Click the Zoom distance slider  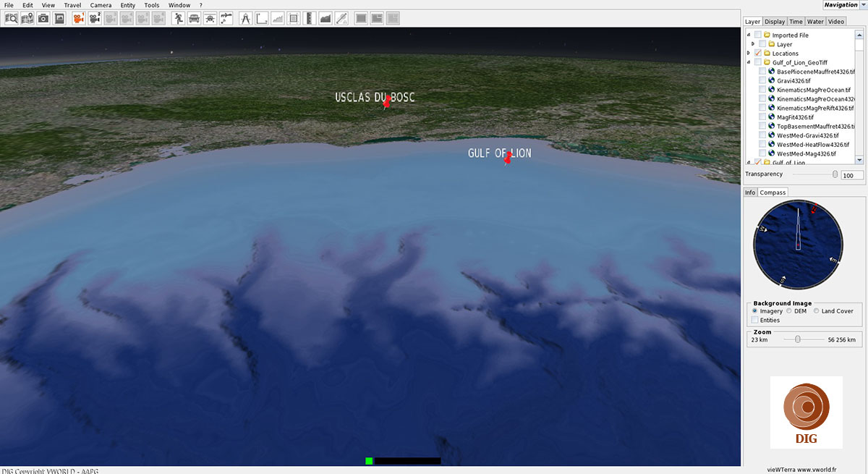click(797, 339)
